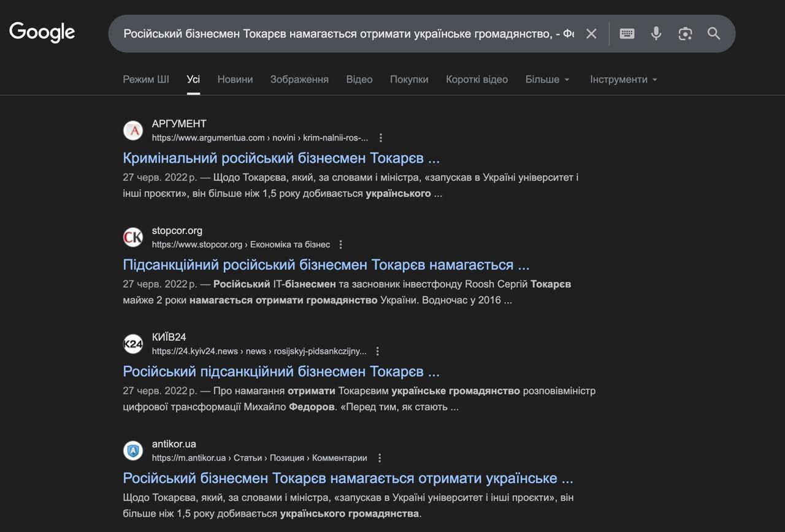The width and height of the screenshot is (785, 532).
Task: Open 'Кримінальний російський бізнесмен Токарєв' result
Action: 281,158
